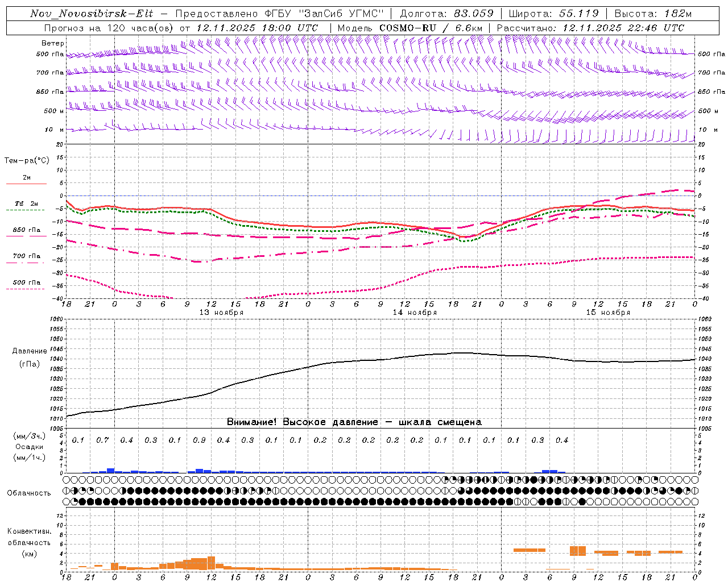728x582 pixels.
Task: Click the Тем-ра(°C) temperature axis label
Action: point(27,161)
